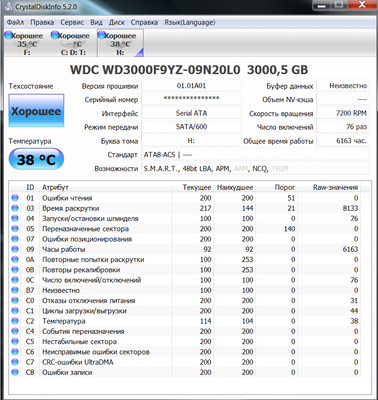This screenshot has width=378, height=400.
Task: Click status icon for C1 Циклы загрузки/выгрузки
Action: click(x=15, y=311)
